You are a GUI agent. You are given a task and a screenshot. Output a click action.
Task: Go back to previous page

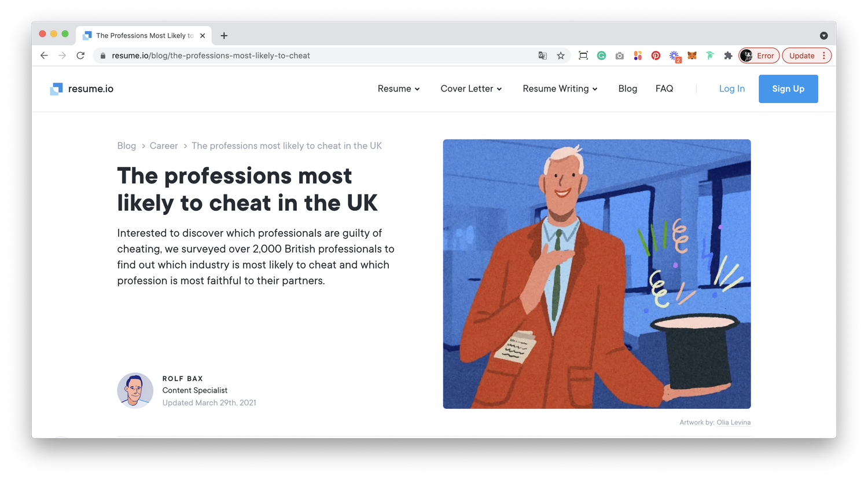pos(44,56)
